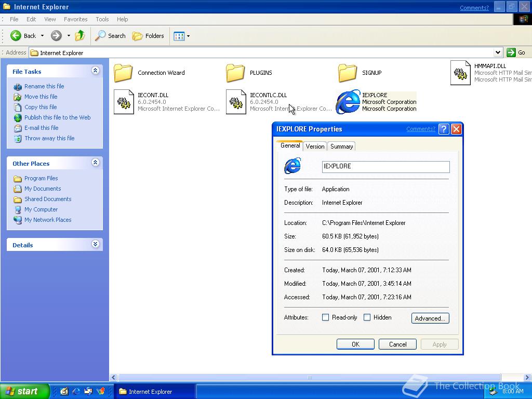
Task: Expand the Details panel
Action: point(96,244)
